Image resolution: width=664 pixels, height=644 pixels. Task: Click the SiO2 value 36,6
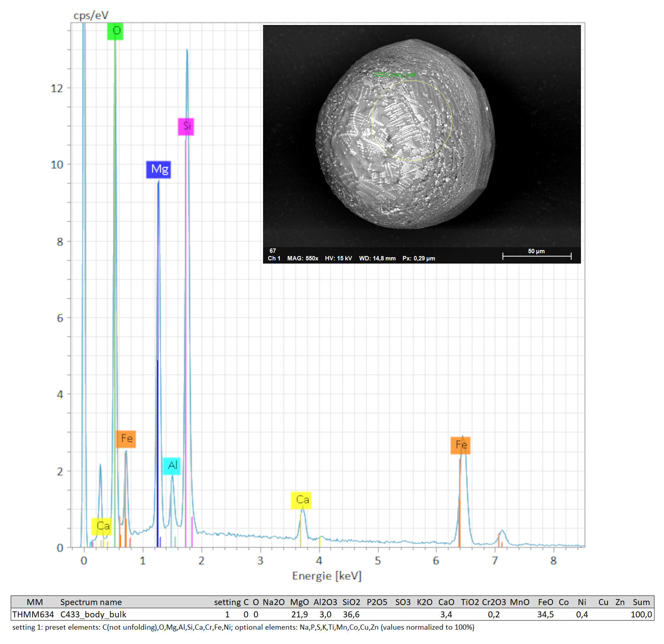(351, 615)
